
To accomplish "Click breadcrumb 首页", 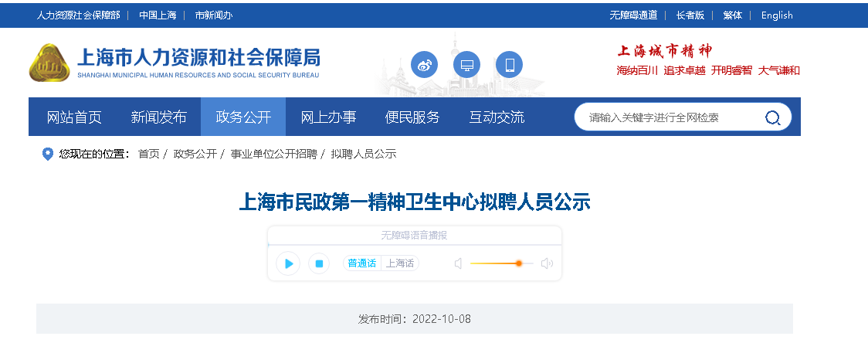I will (148, 154).
